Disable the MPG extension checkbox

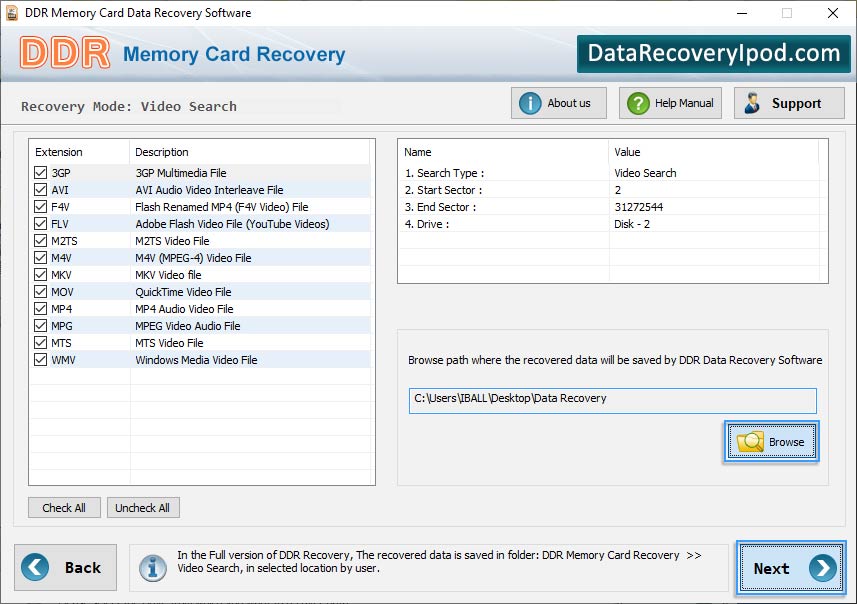(40, 325)
